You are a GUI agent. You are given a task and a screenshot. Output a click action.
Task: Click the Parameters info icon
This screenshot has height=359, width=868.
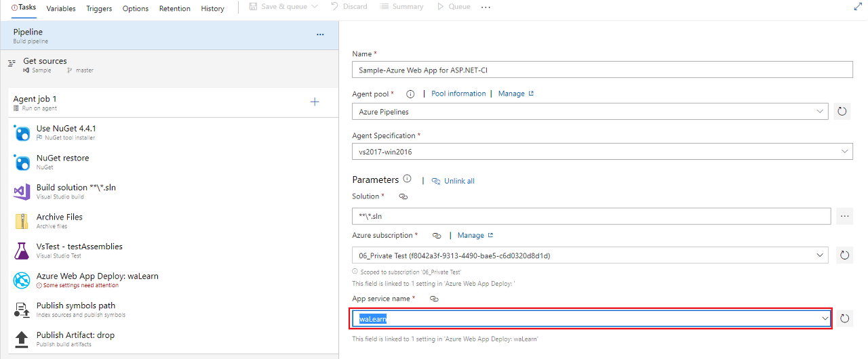407,179
